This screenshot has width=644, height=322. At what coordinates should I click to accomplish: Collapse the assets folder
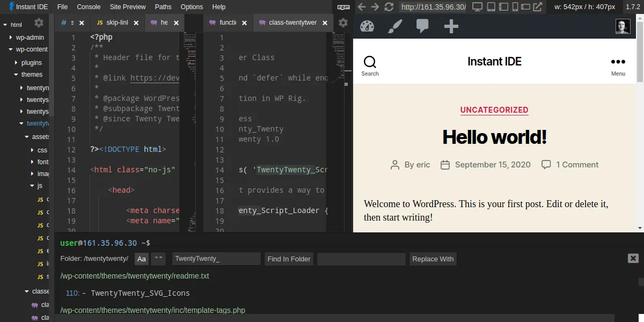[x=27, y=137]
